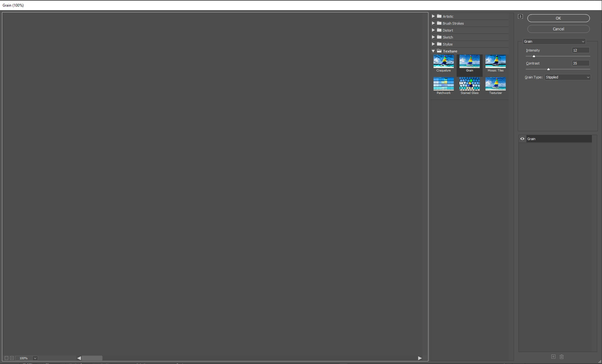Image resolution: width=602 pixels, height=364 pixels.
Task: Click the Stylize folder icon
Action: (439, 44)
